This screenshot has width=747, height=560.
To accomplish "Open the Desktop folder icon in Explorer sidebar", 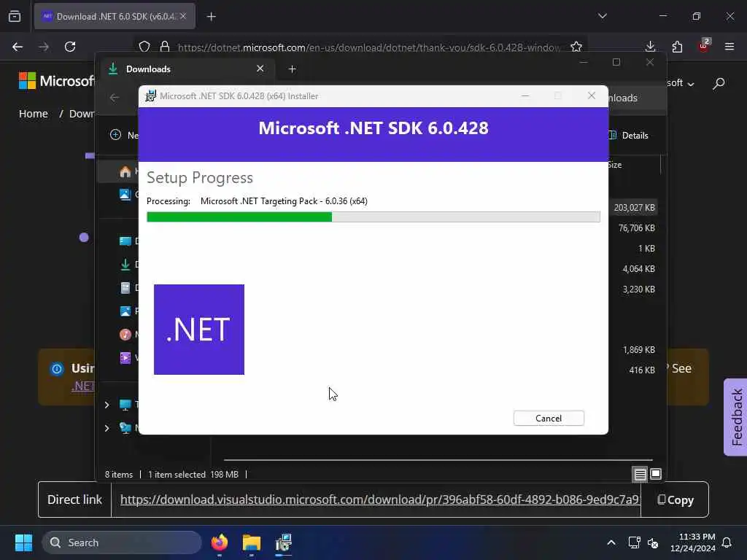I will tap(125, 241).
